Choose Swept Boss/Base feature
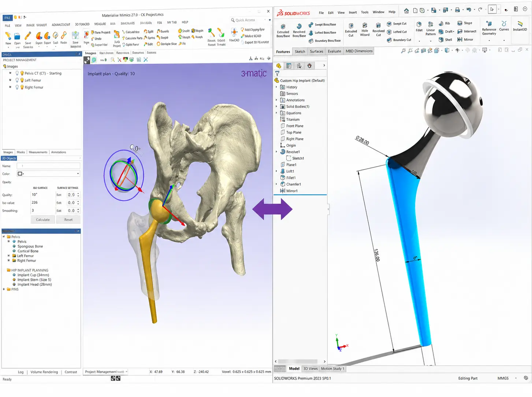This screenshot has width=532, height=397. tap(322, 25)
